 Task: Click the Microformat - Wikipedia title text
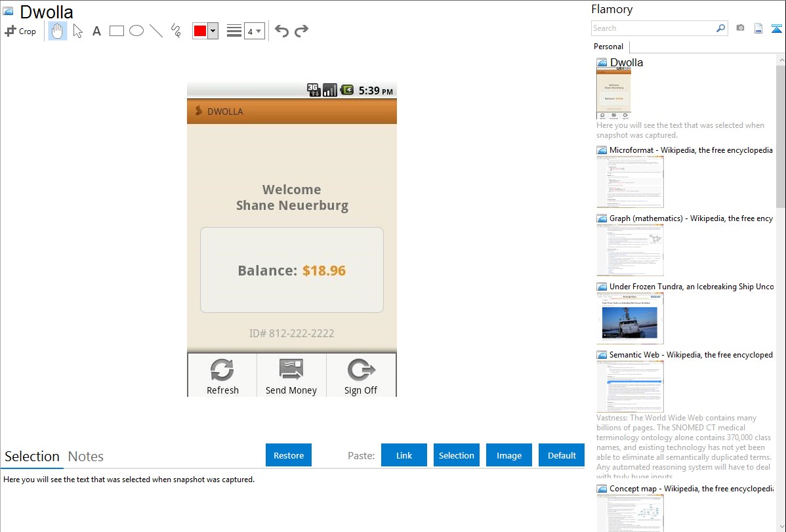[691, 150]
